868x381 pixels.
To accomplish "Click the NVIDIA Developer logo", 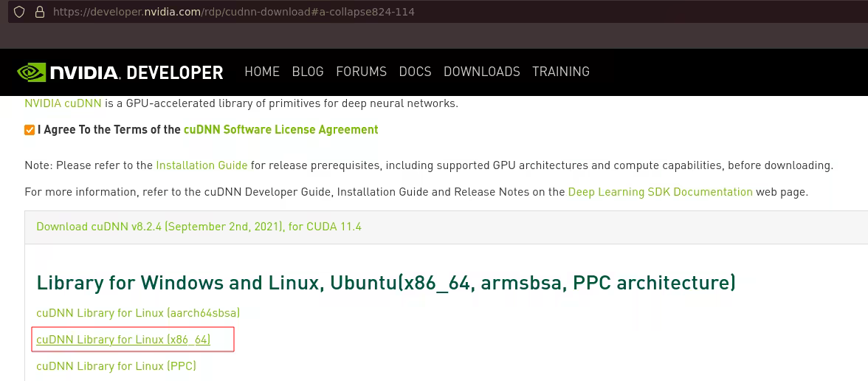I will coord(120,72).
